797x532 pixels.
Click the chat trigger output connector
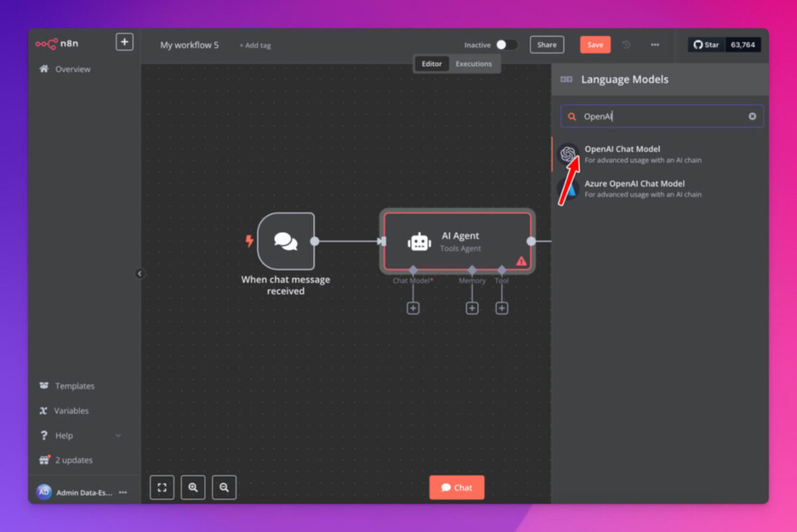tap(315, 241)
